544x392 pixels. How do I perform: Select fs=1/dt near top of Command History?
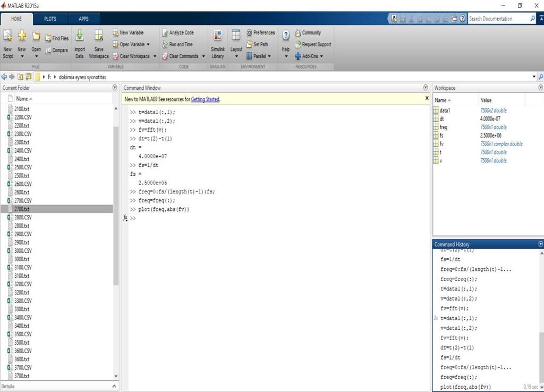click(450, 259)
